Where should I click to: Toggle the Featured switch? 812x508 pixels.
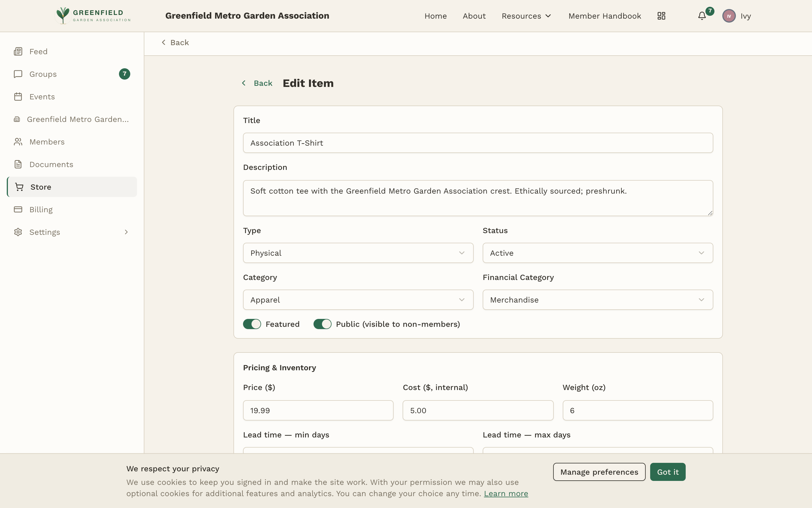(252, 324)
